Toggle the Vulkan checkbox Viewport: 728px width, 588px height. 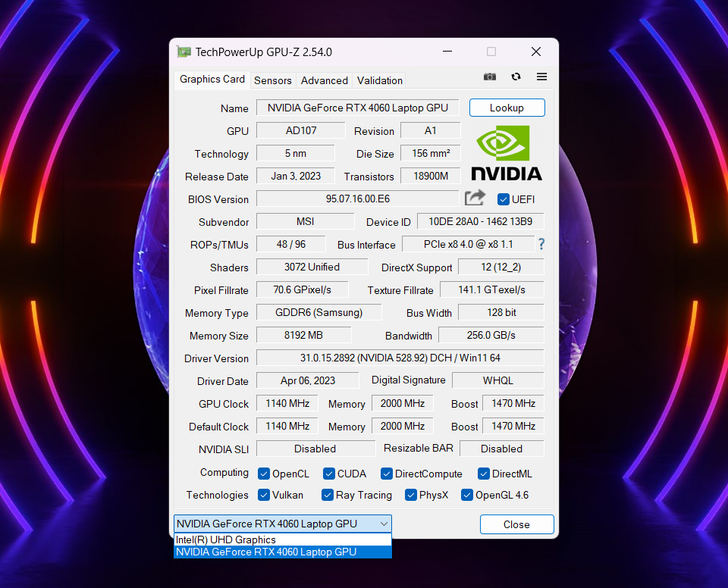[264, 496]
